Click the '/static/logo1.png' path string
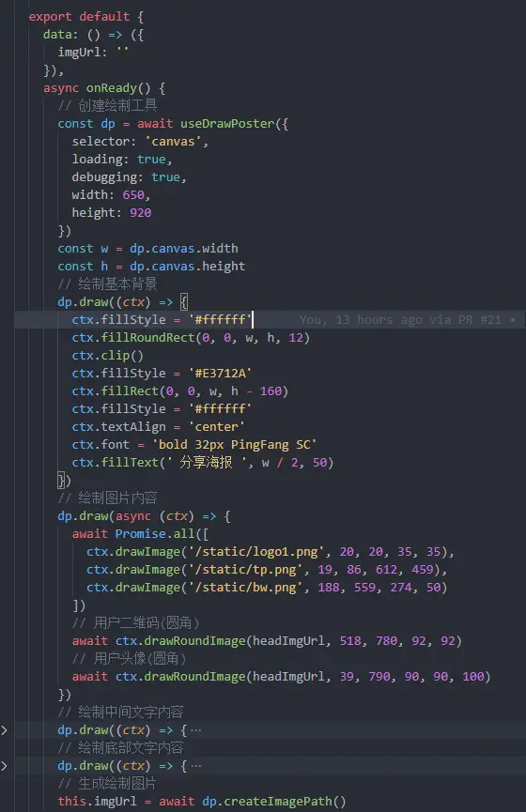This screenshot has width=526, height=812. coord(253,552)
